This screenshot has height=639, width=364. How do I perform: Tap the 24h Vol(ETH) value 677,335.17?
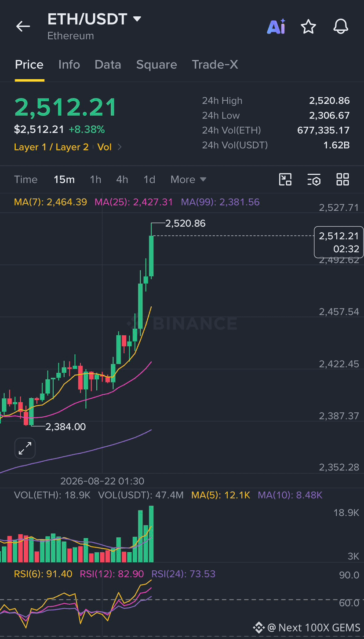324,130
